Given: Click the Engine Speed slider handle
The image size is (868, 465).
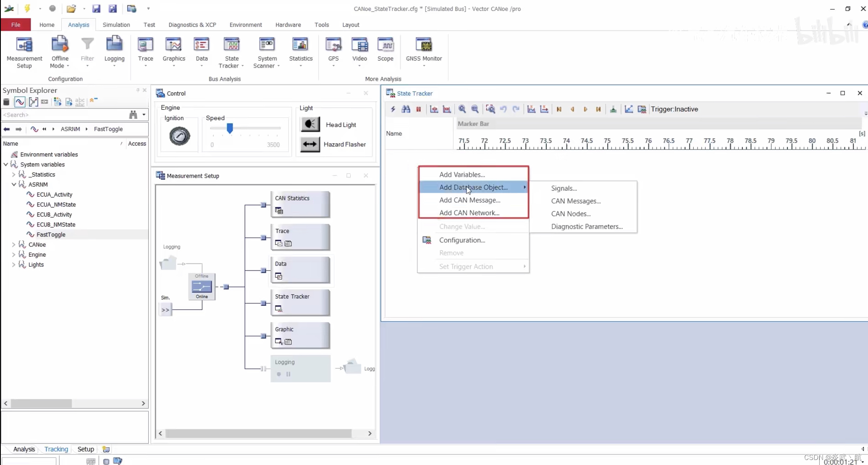Looking at the screenshot, I should tap(230, 128).
